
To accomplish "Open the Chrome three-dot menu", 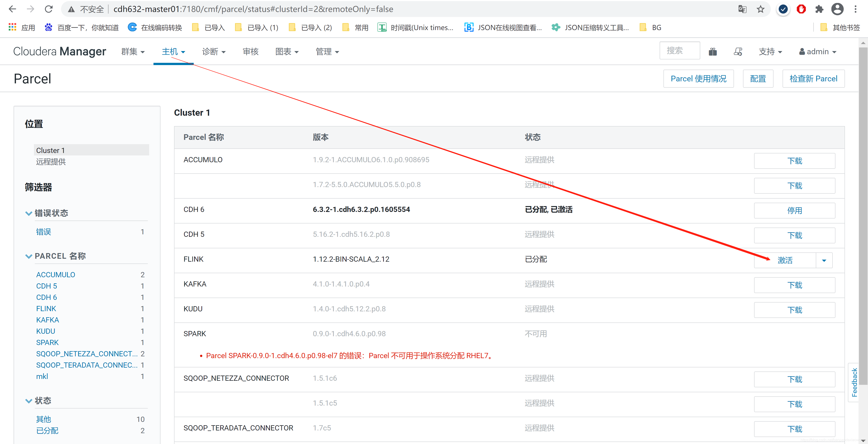I will (x=856, y=9).
